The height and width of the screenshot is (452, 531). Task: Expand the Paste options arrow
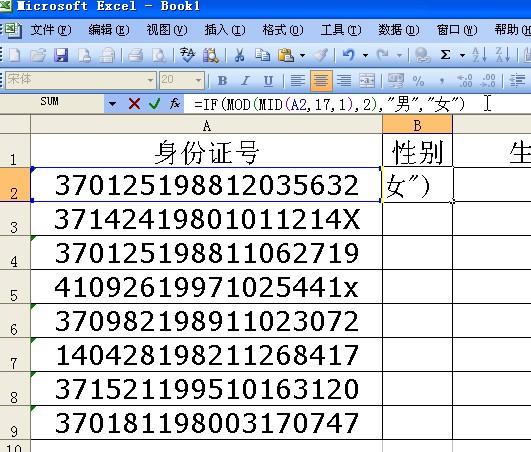302,55
